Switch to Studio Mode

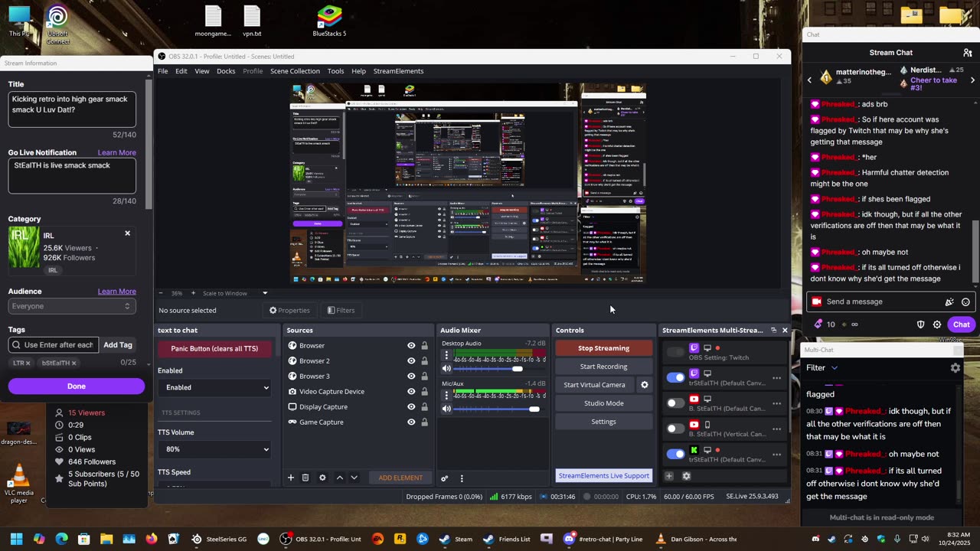[x=603, y=403]
